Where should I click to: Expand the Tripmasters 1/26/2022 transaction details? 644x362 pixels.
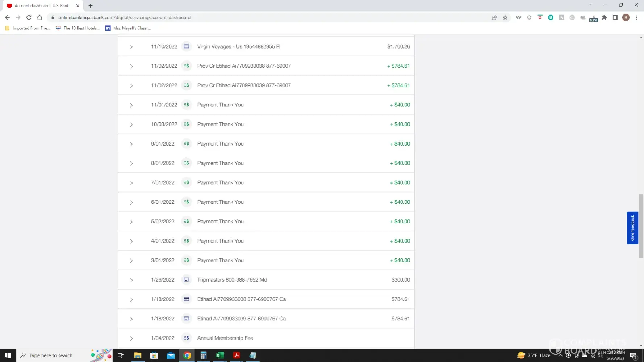tap(131, 280)
